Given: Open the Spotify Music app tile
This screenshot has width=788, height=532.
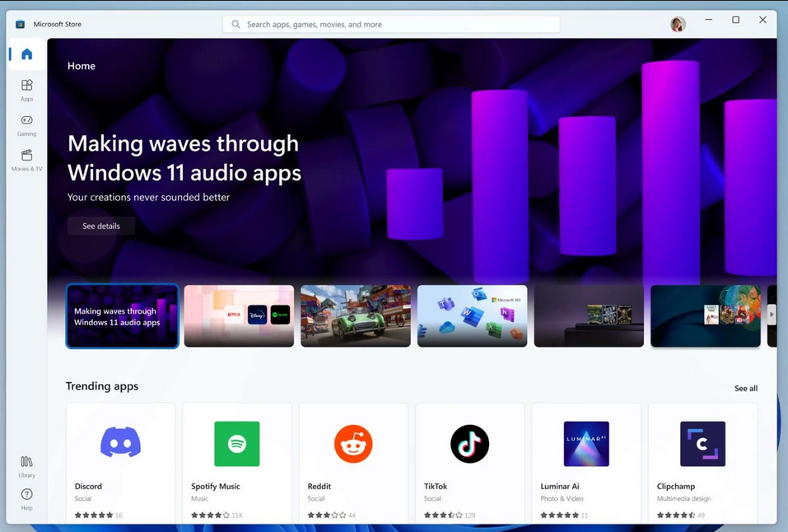Looking at the screenshot, I should [237, 444].
